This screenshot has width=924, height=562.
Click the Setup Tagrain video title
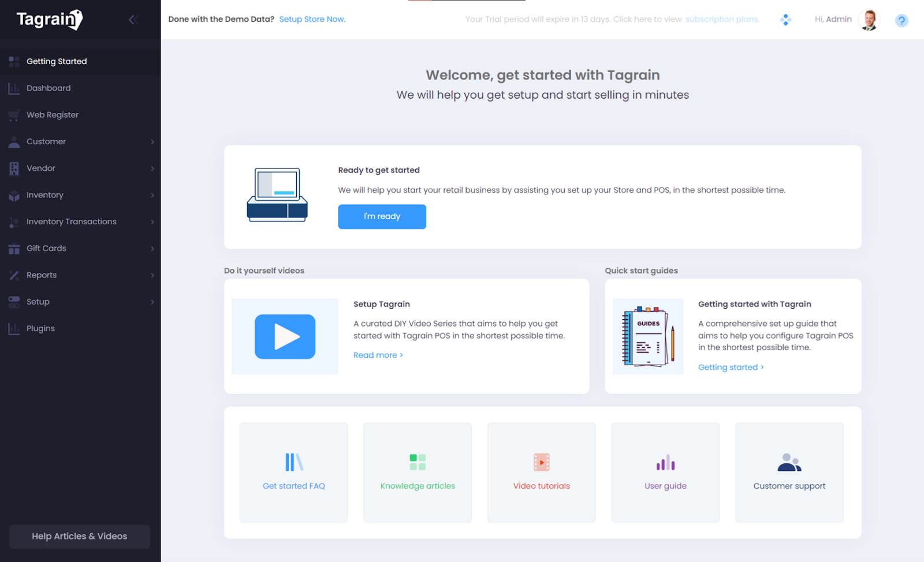(382, 304)
